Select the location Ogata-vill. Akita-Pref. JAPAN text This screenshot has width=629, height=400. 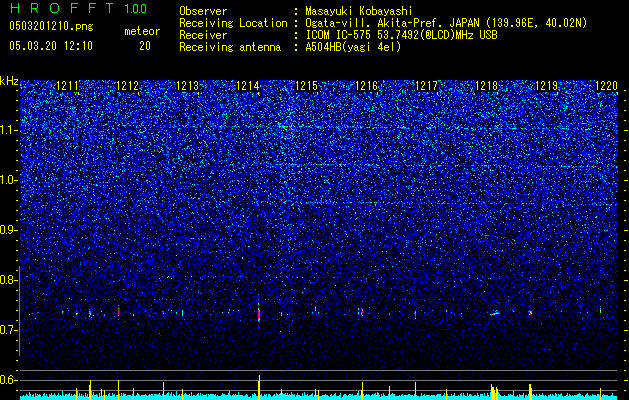pyautogui.click(x=392, y=23)
